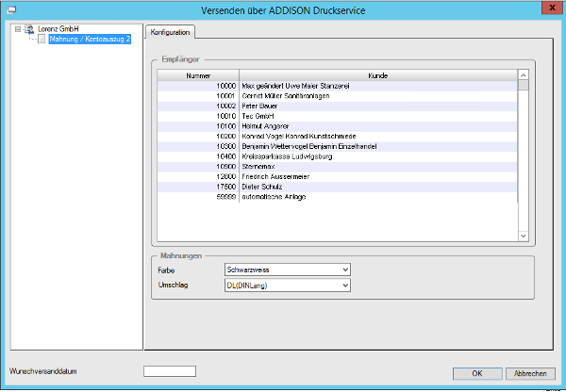Select row 10000 Max geändert Uwe Maier Stanzerei
The width and height of the screenshot is (566, 392).
click(x=337, y=86)
